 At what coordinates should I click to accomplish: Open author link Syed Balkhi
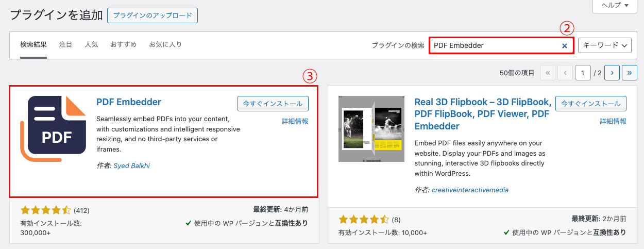pyautogui.click(x=131, y=166)
